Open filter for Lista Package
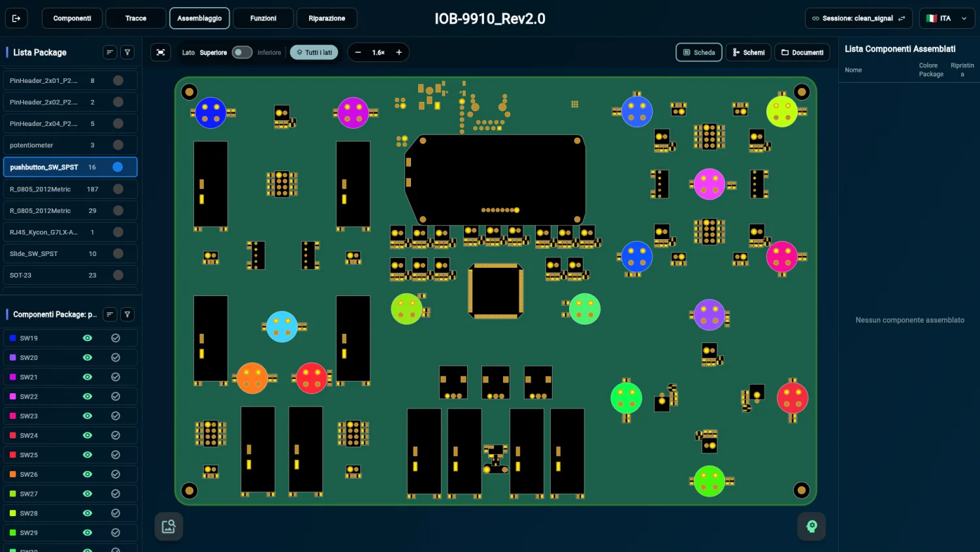Viewport: 980px width, 552px height. [x=127, y=52]
